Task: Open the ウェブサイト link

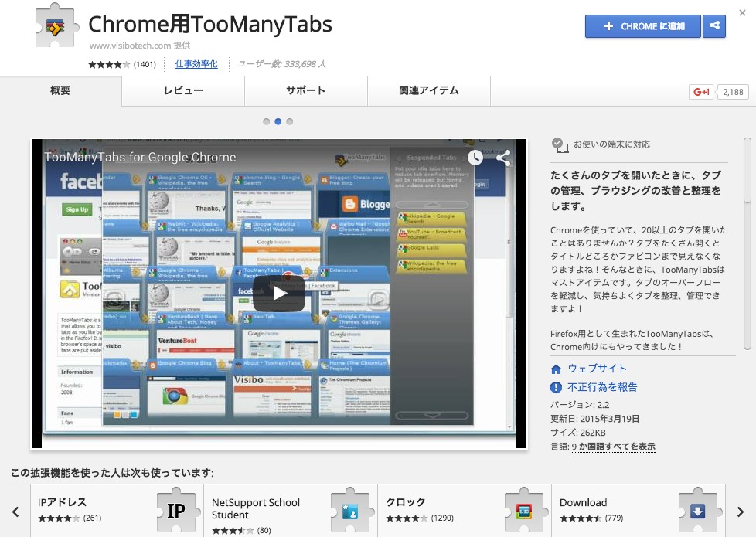Action: click(x=597, y=369)
